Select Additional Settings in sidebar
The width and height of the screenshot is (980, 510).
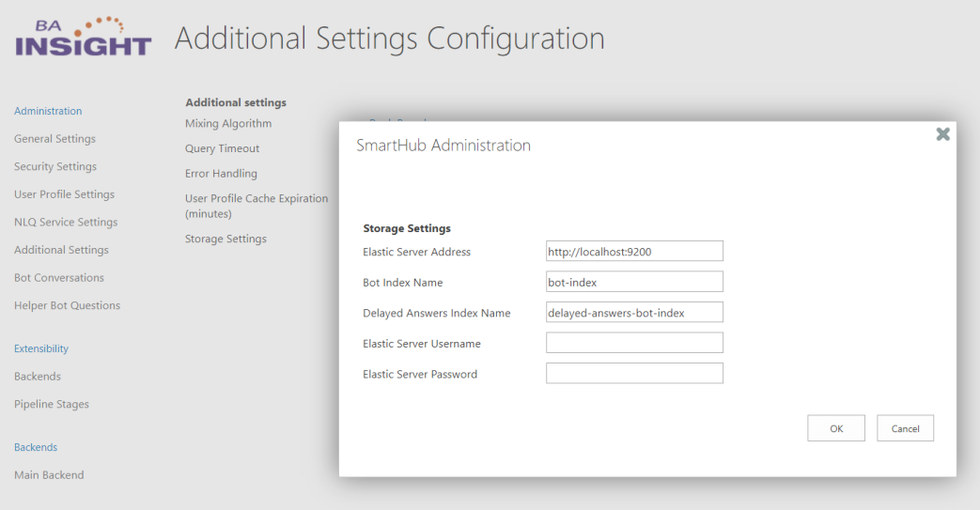(61, 250)
